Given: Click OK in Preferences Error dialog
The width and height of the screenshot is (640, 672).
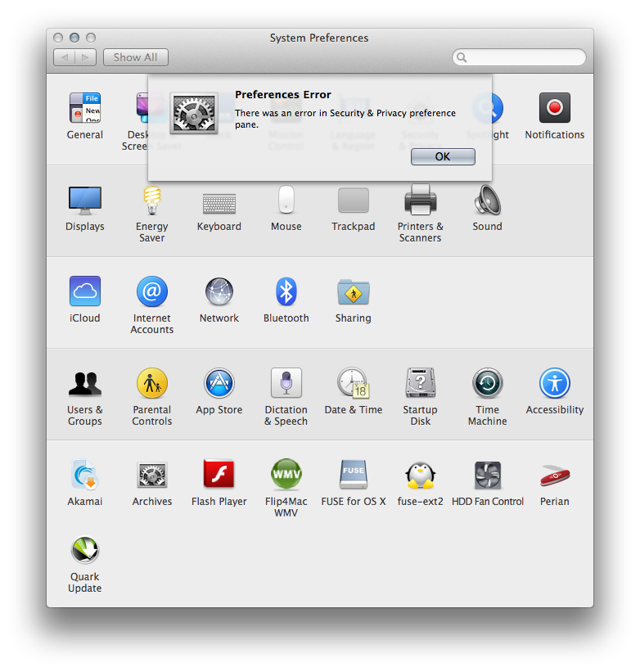Looking at the screenshot, I should (x=443, y=156).
